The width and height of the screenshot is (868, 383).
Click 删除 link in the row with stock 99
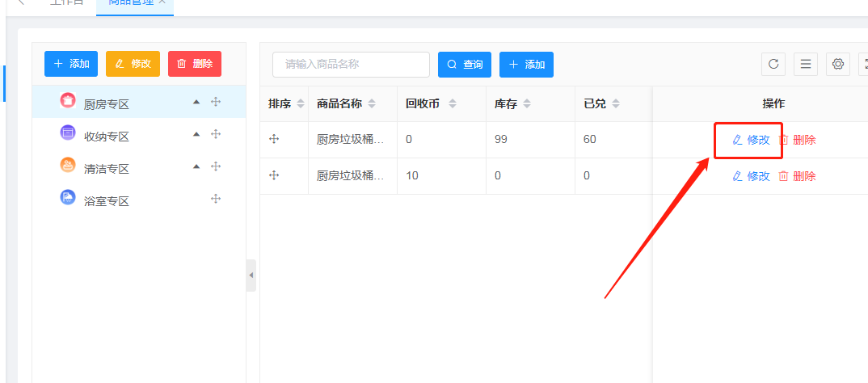pos(797,140)
